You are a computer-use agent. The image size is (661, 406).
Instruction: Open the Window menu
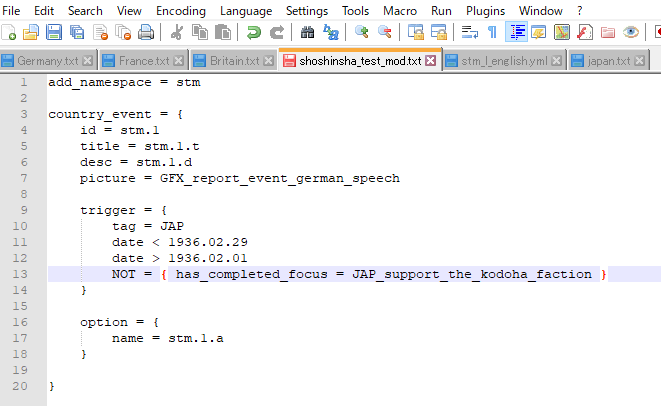[x=540, y=11]
